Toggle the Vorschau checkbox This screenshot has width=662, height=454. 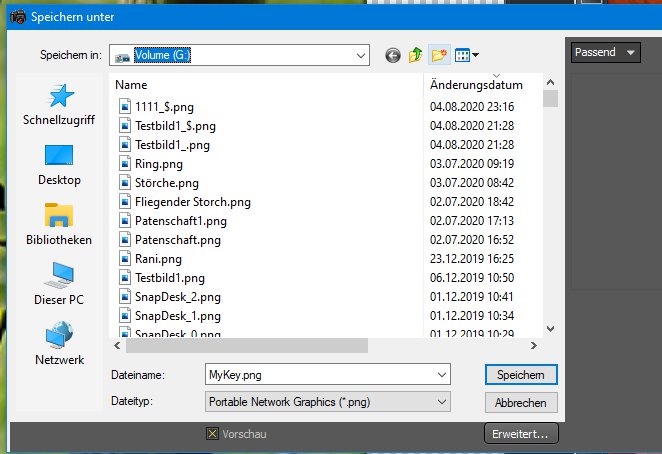click(211, 434)
